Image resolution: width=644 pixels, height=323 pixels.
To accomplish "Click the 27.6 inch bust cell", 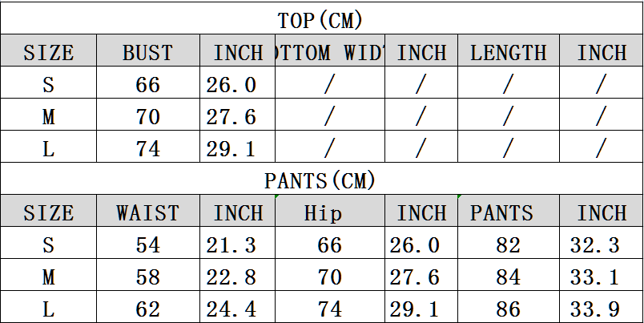I will tap(237, 115).
